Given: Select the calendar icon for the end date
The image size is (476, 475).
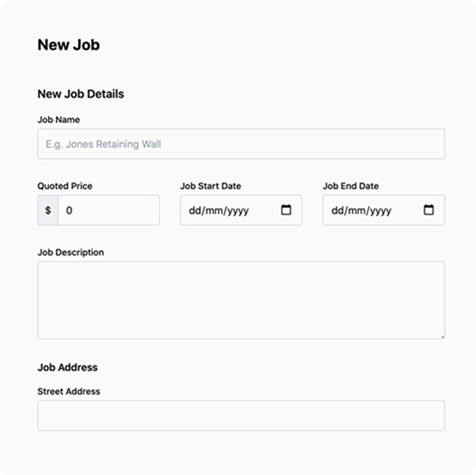Looking at the screenshot, I should tap(428, 210).
